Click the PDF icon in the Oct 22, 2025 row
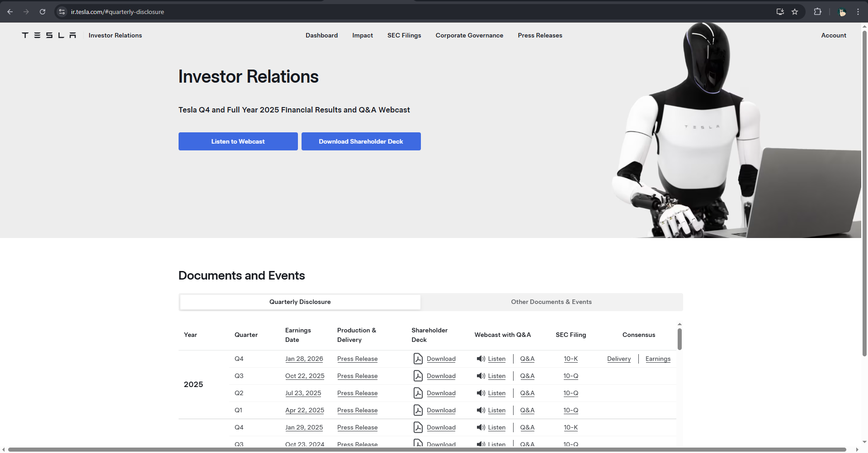 pos(418,376)
